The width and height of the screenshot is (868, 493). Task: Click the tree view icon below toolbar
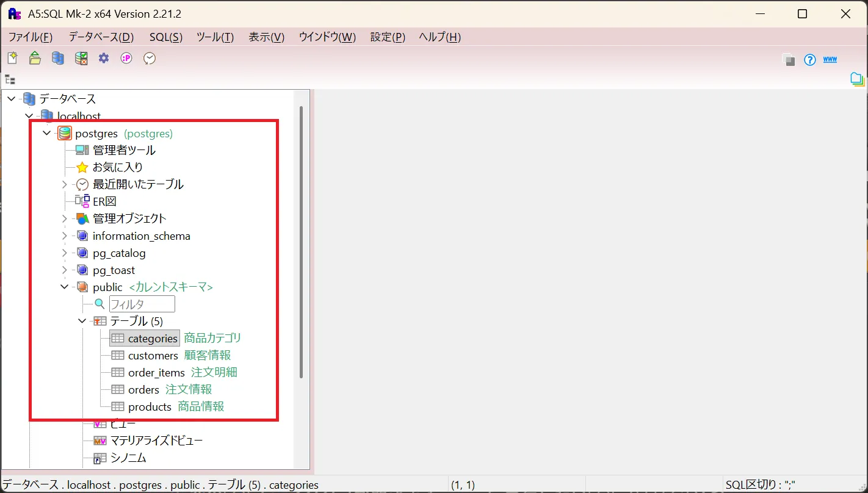(10, 79)
